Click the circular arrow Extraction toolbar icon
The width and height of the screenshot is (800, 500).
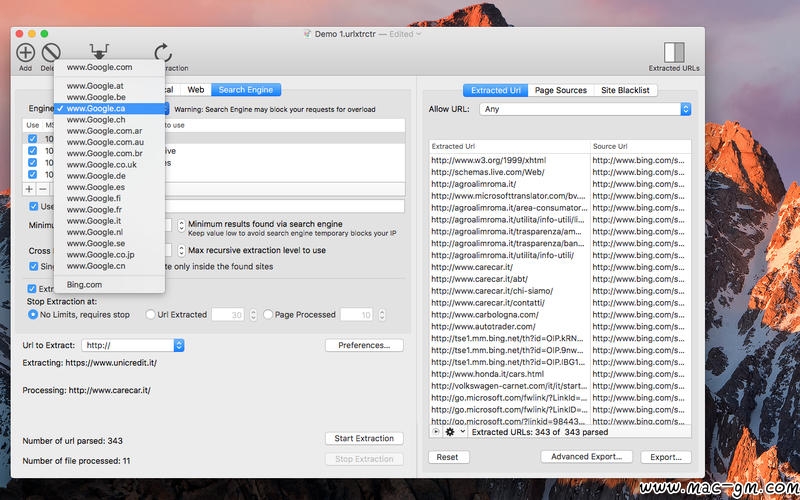point(163,52)
